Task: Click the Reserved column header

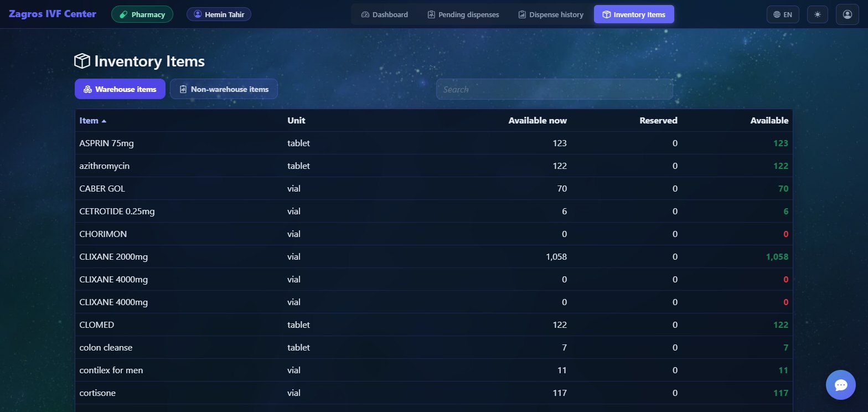Action: pos(658,121)
